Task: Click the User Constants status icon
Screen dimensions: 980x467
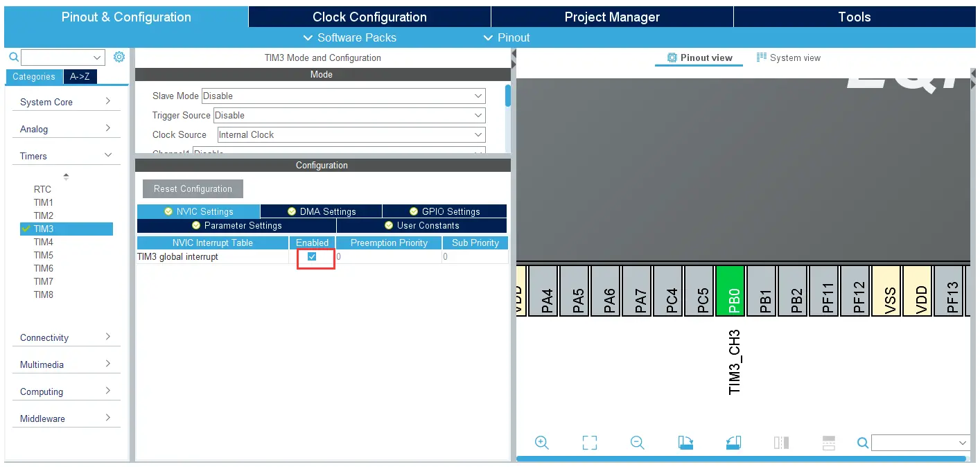Action: tap(389, 225)
